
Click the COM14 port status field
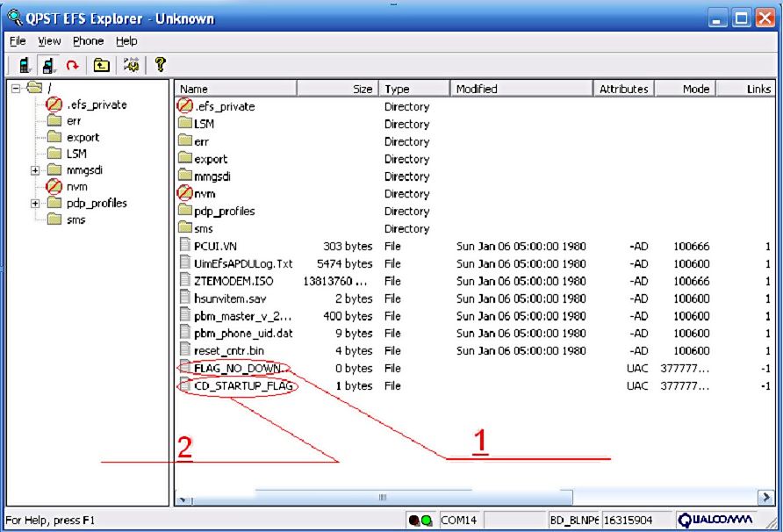click(460, 521)
